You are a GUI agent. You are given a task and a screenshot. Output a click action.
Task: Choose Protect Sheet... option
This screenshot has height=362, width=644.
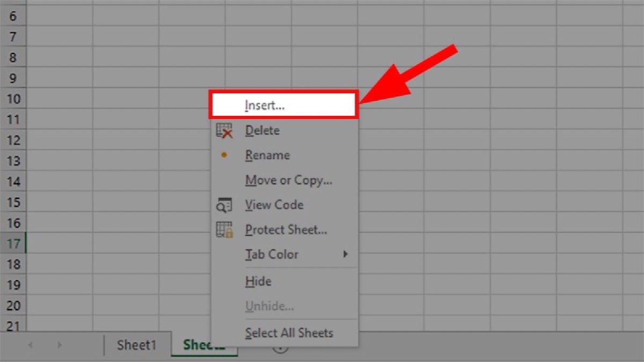coord(283,230)
